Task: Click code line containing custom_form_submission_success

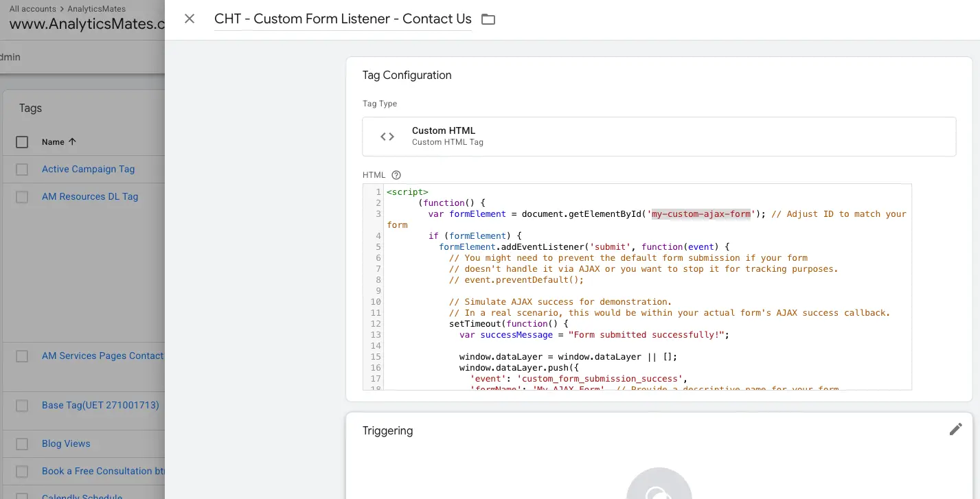Action: tap(579, 379)
